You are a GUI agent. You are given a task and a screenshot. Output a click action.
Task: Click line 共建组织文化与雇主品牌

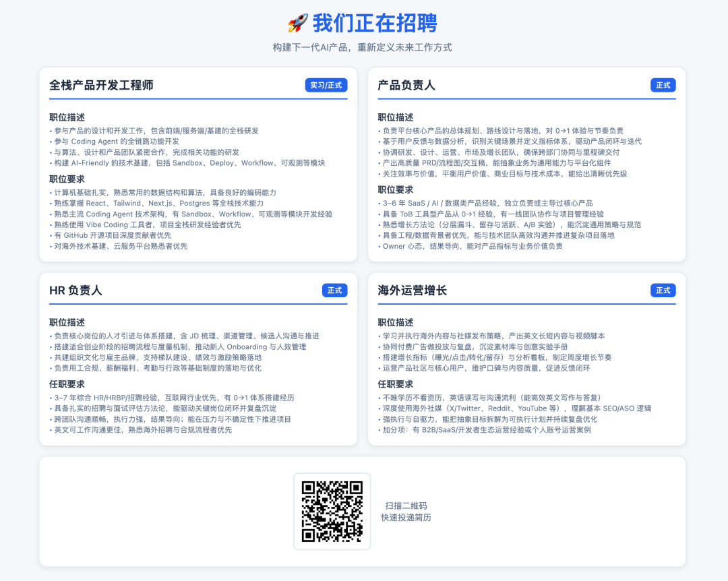point(158,357)
